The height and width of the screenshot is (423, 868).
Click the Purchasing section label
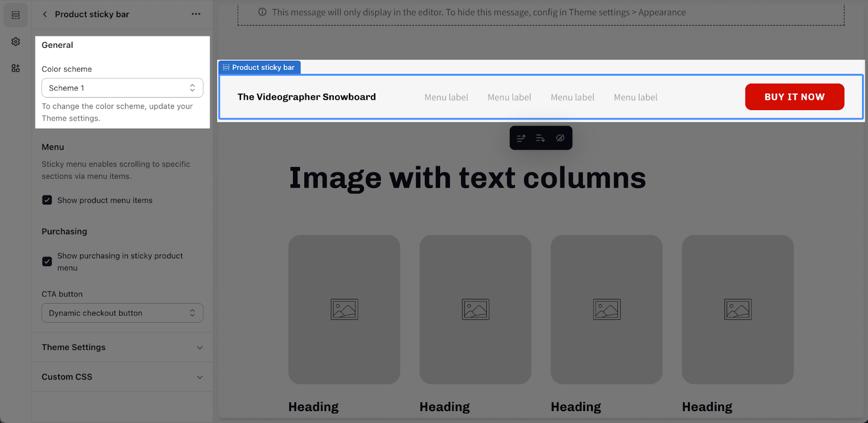point(65,232)
